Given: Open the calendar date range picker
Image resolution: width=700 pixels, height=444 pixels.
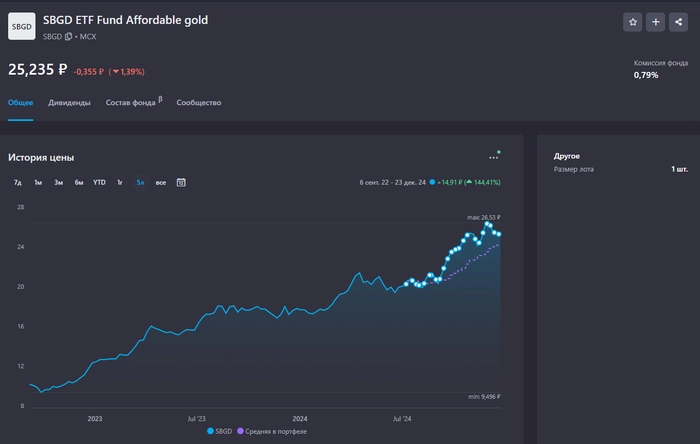Looking at the screenshot, I should click(181, 182).
